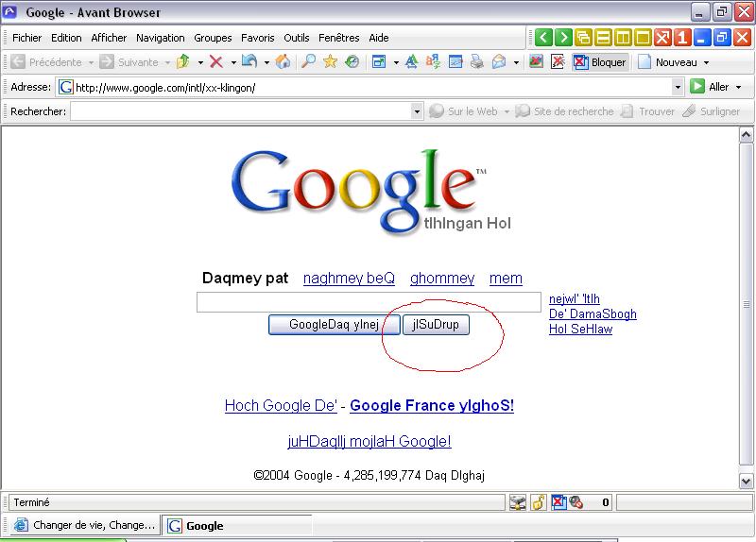Expand dropdown next to mail icon

[516, 62]
